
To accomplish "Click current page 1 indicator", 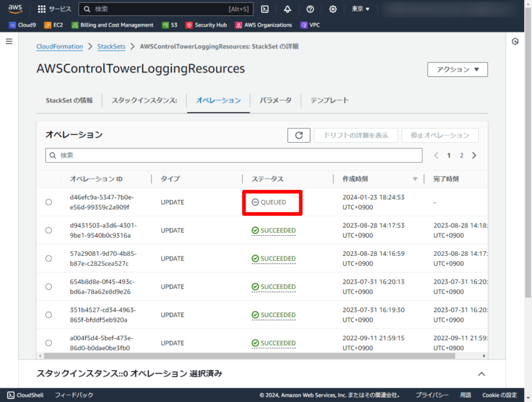I will pos(449,155).
